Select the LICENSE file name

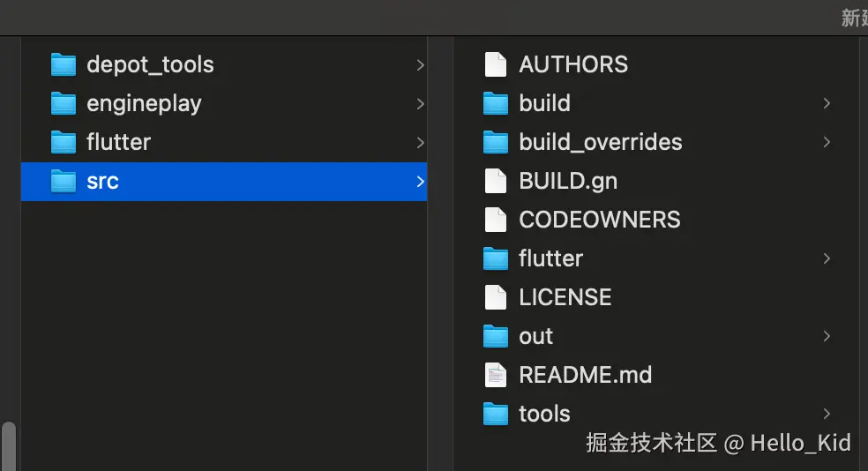point(565,297)
